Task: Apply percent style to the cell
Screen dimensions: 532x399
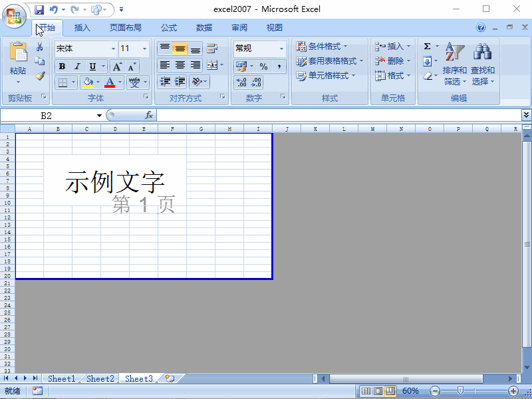Action: point(262,66)
